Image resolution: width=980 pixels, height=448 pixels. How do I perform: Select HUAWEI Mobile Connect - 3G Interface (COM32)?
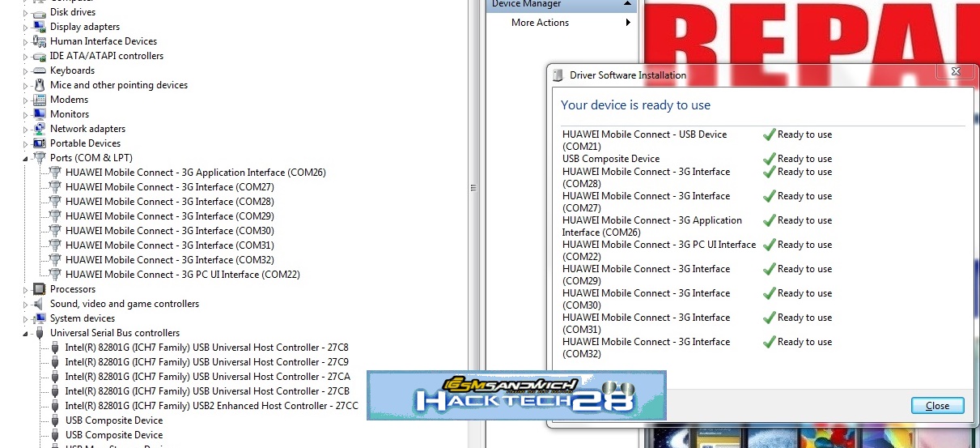pos(169,260)
